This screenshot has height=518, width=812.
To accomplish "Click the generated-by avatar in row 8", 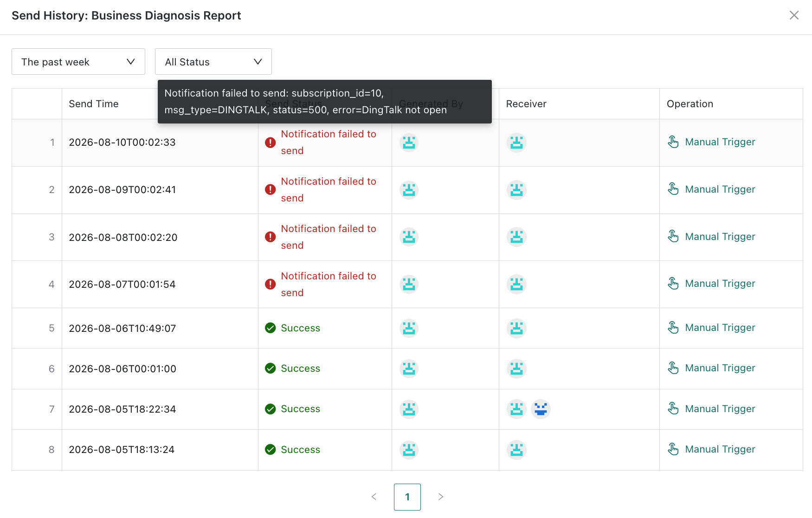I will (x=409, y=450).
